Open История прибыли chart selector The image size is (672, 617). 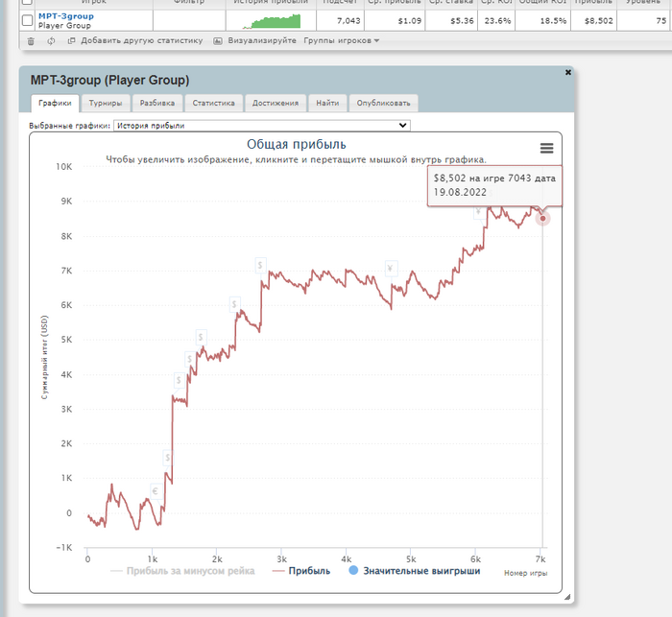tap(262, 126)
